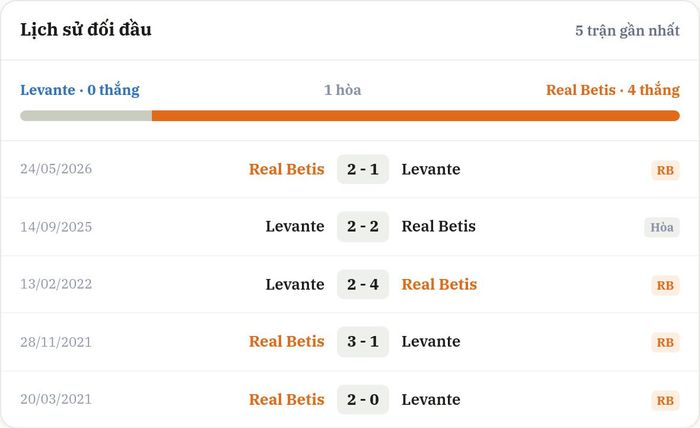The width and height of the screenshot is (700, 428).
Task: Click the orange Real Betis segment of the bar
Action: [416, 116]
